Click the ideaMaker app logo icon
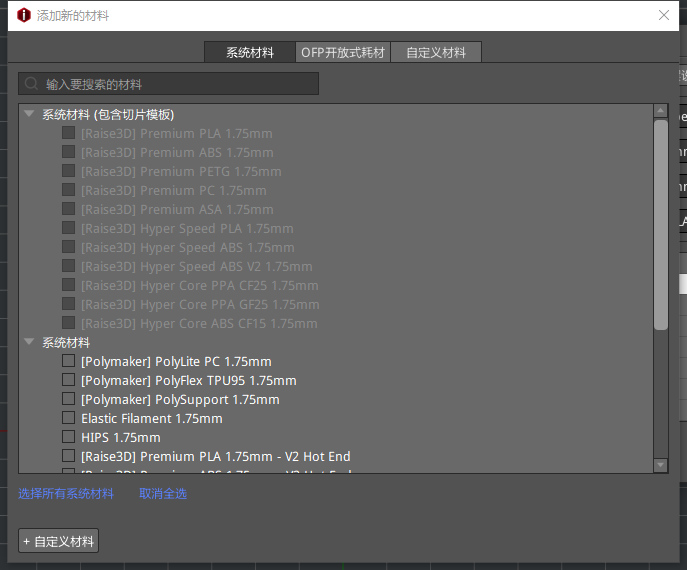 [24, 15]
